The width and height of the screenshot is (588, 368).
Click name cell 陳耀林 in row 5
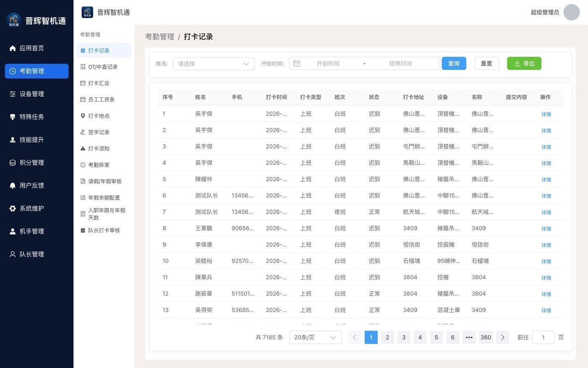pos(204,179)
